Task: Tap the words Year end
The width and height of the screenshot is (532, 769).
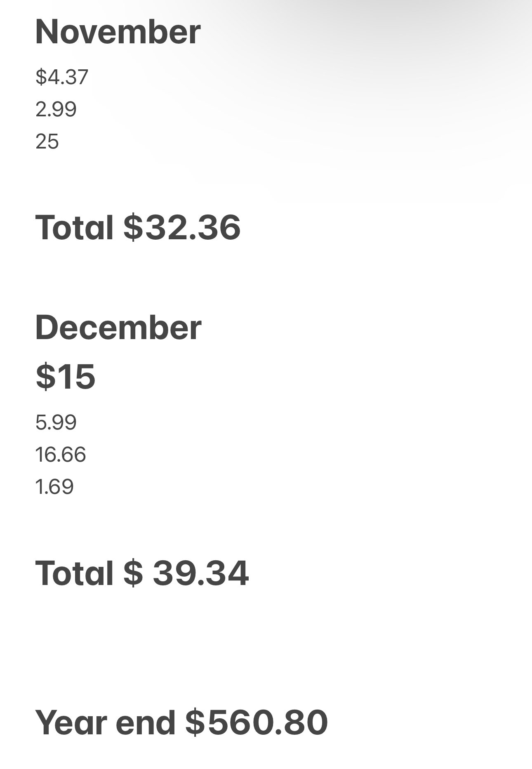Action: click(106, 722)
